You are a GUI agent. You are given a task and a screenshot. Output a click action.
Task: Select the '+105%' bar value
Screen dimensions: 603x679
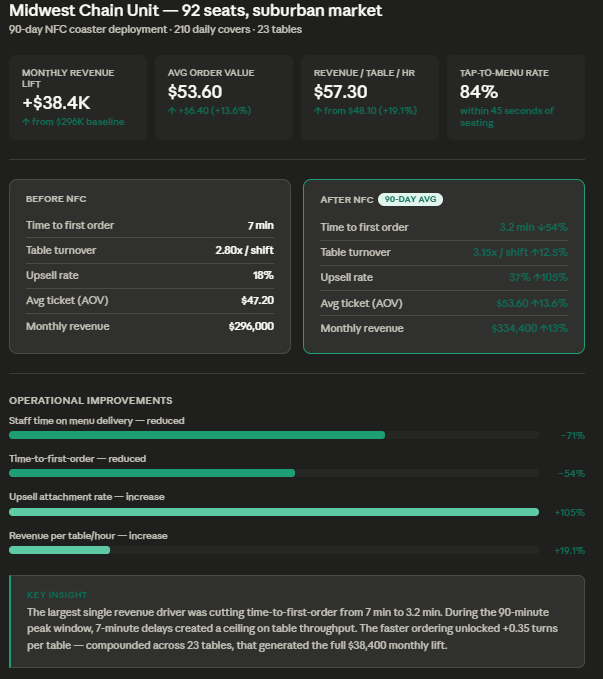(570, 513)
